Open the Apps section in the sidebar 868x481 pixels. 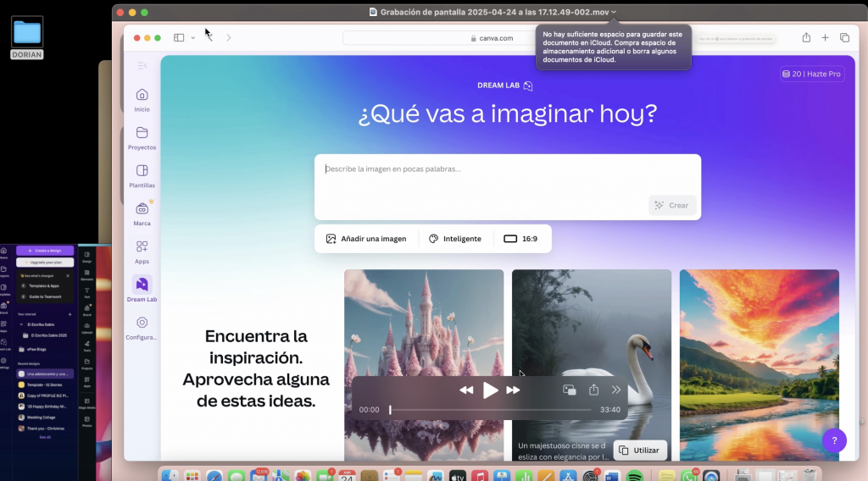tap(142, 251)
